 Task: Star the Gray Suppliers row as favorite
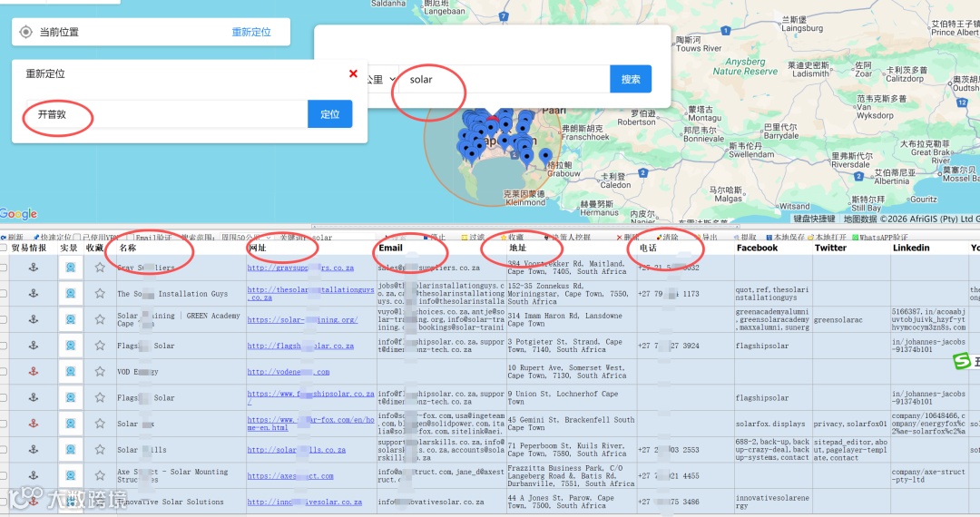pyautogui.click(x=100, y=268)
